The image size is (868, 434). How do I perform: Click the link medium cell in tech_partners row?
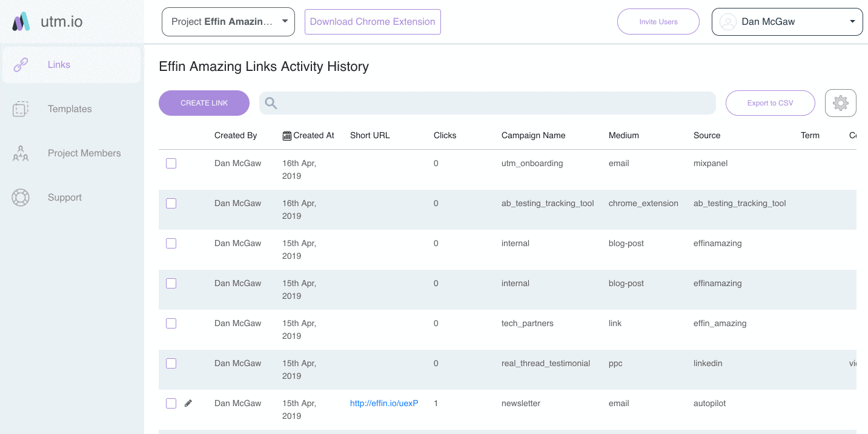pyautogui.click(x=615, y=323)
